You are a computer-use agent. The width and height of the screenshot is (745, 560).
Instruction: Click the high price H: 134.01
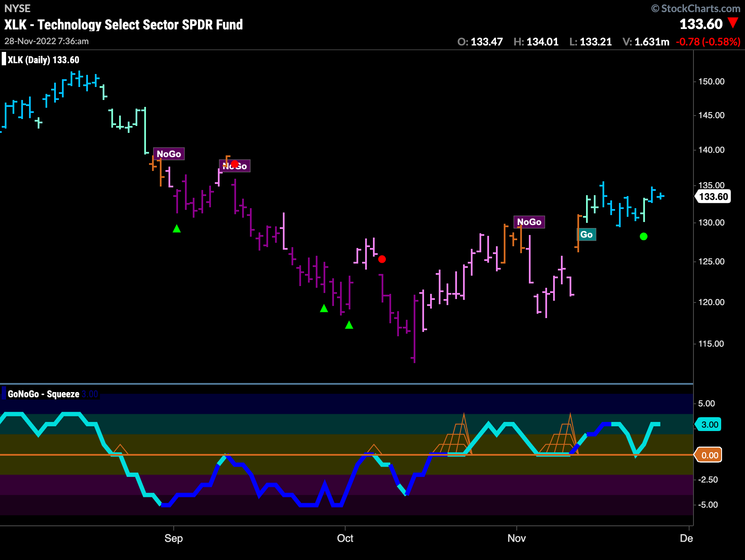(536, 42)
